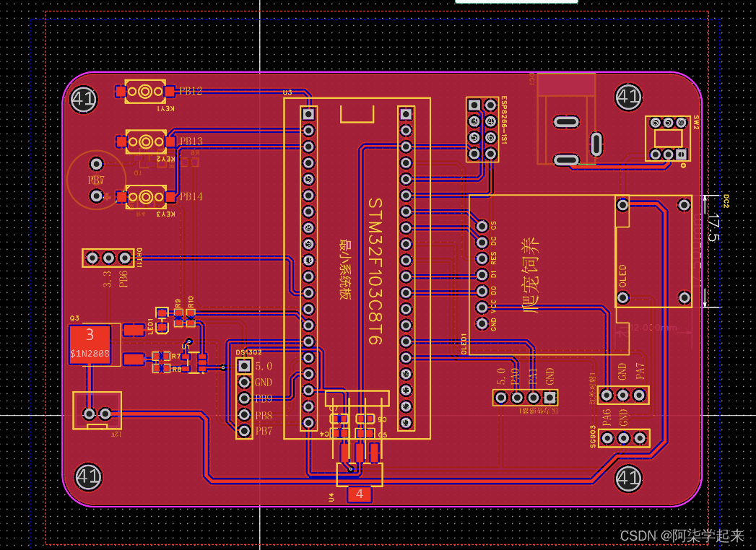756x550 pixels.
Task: Select the ESP8266-1S1 designator label
Action: [x=504, y=120]
